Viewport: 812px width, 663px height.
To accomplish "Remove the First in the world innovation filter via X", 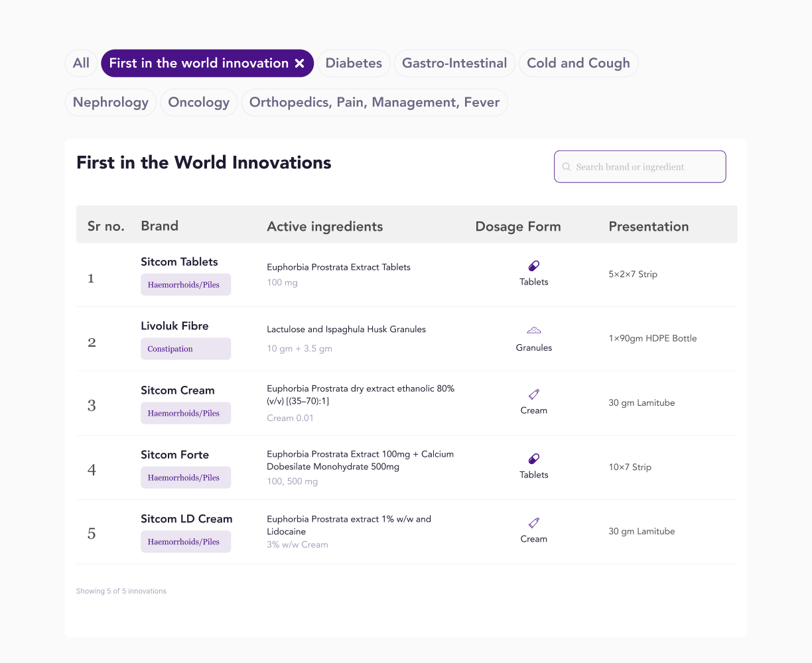I will click(x=300, y=64).
